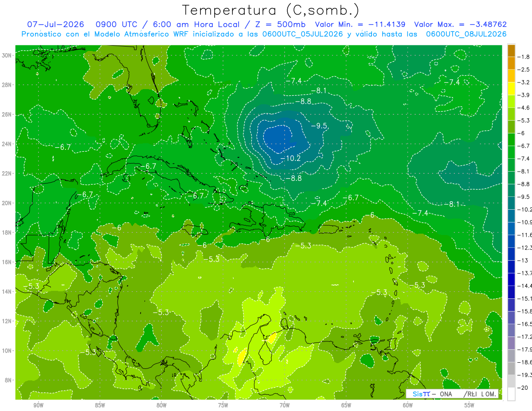
Task: Click the colorbar label "-11.6"
Action: (x=525, y=235)
